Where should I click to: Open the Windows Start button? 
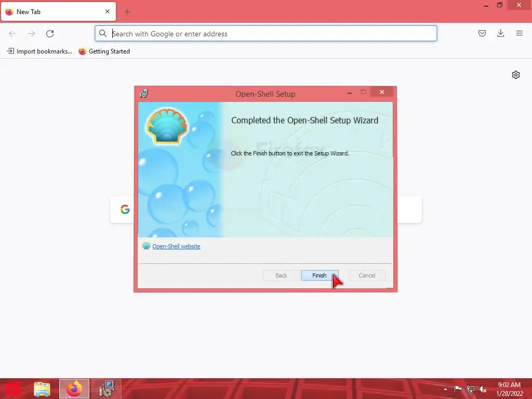click(x=12, y=389)
